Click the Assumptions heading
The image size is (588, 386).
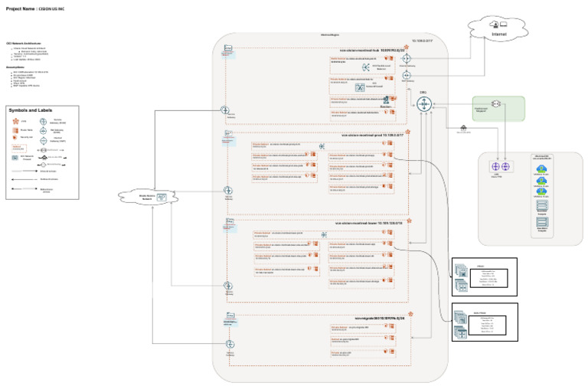coord(16,67)
